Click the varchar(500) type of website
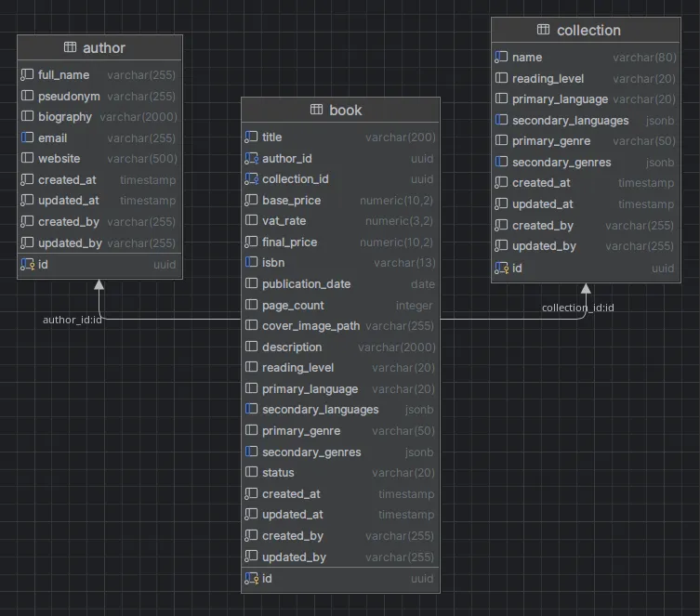 [x=142, y=158]
